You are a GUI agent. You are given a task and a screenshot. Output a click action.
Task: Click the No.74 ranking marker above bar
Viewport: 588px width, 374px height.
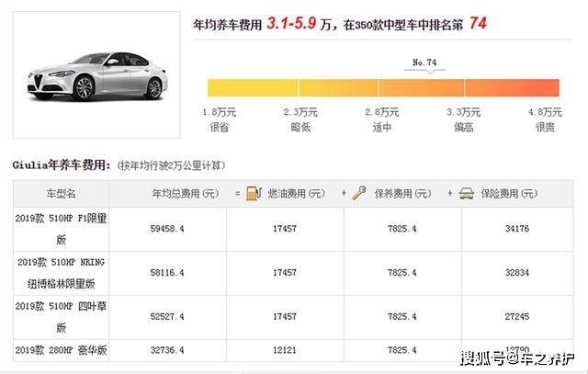pyautogui.click(x=424, y=63)
